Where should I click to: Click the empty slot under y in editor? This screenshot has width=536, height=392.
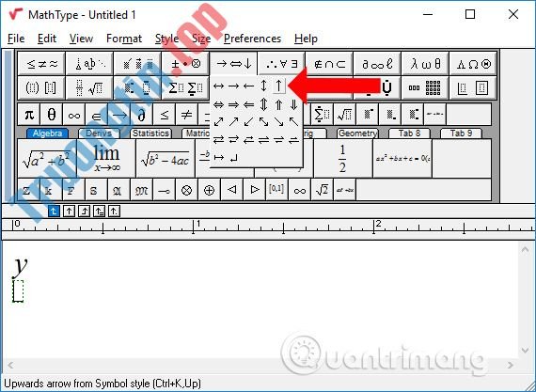pos(18,290)
